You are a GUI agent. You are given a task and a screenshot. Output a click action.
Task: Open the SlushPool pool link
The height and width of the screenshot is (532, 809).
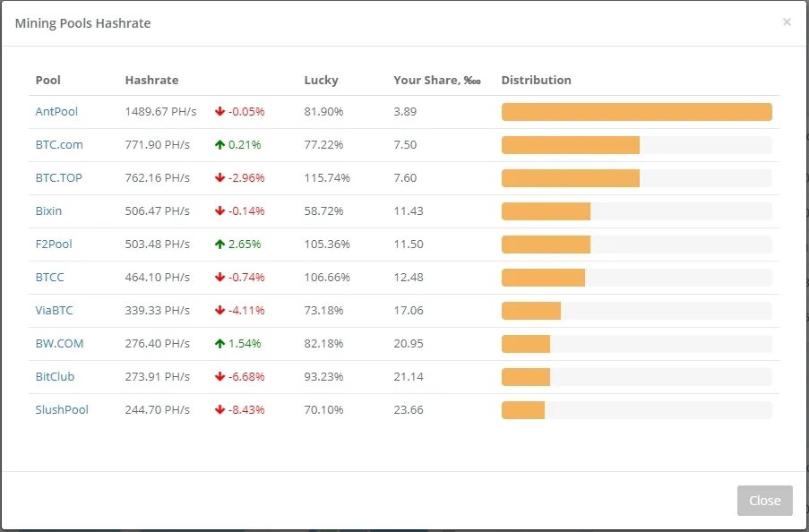coord(62,409)
